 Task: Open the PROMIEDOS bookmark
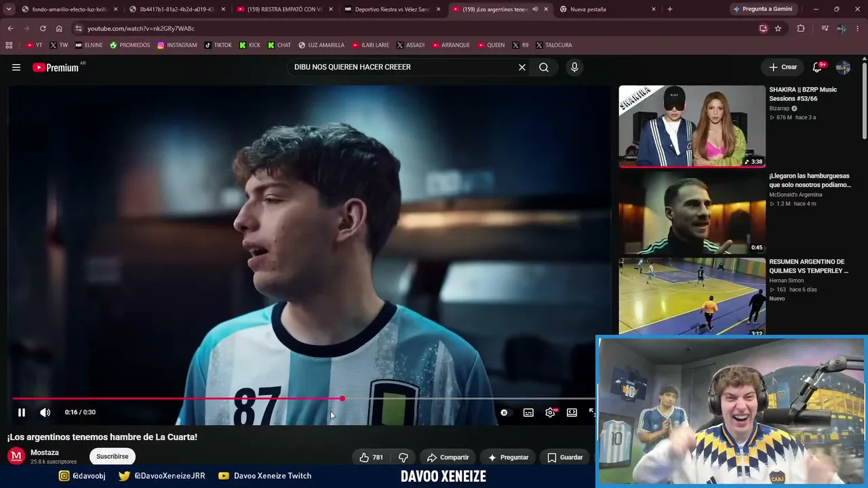[x=130, y=45]
